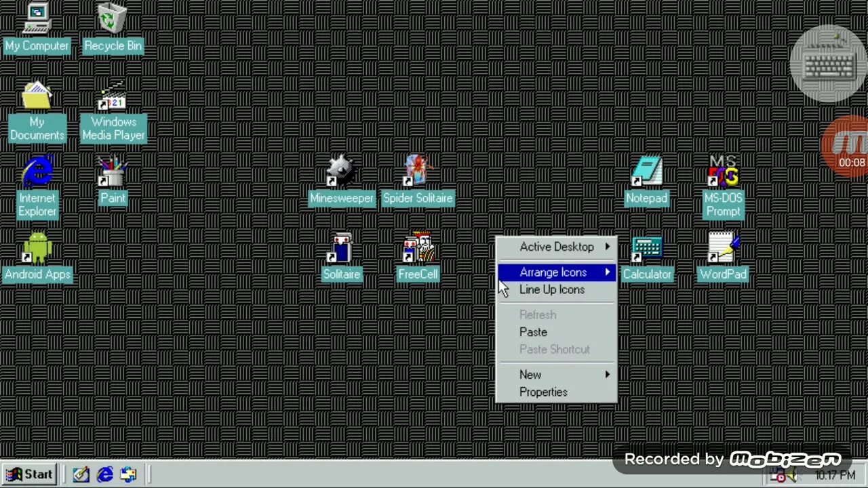Open the floating keyboard overlay button
This screenshot has width=868, height=488.
[828, 65]
